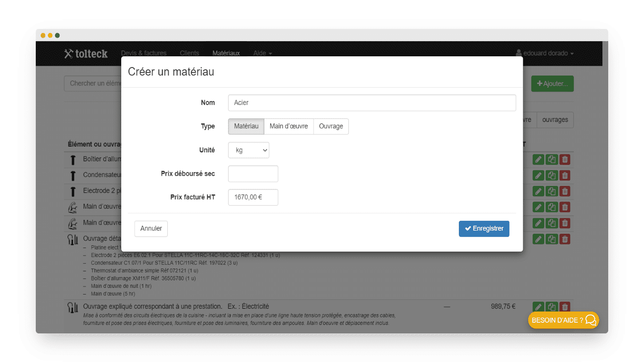Edit the Condensateur row using pencil icon
Viewport: 644px width, 362px height.
pyautogui.click(x=538, y=175)
